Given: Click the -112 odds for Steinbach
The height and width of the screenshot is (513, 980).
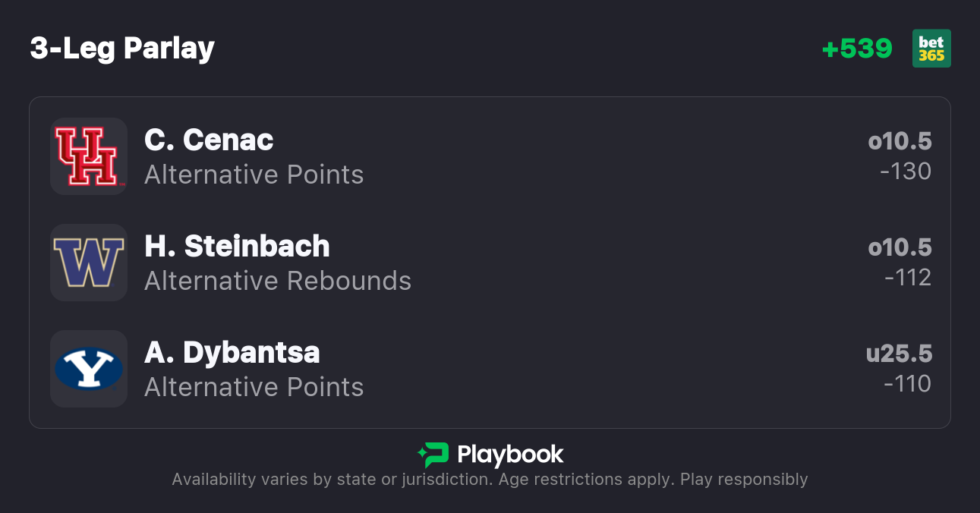Looking at the screenshot, I should point(908,278).
